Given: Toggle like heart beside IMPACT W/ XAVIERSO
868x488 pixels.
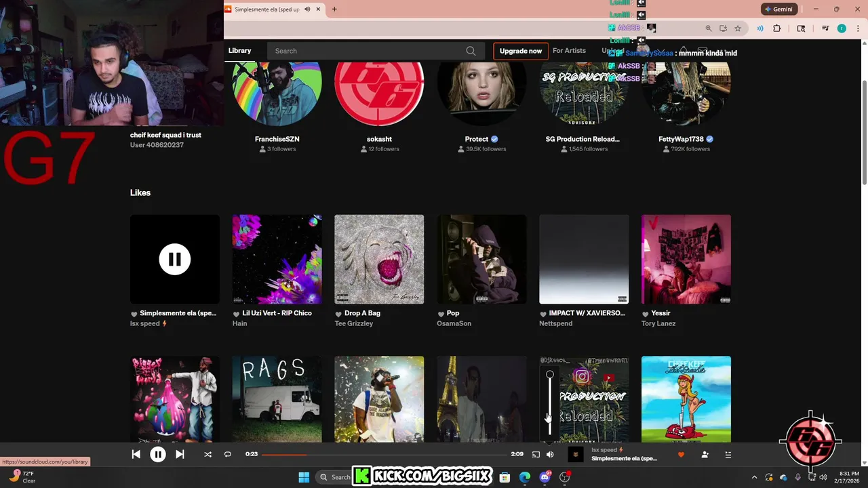Looking at the screenshot, I should pyautogui.click(x=542, y=314).
